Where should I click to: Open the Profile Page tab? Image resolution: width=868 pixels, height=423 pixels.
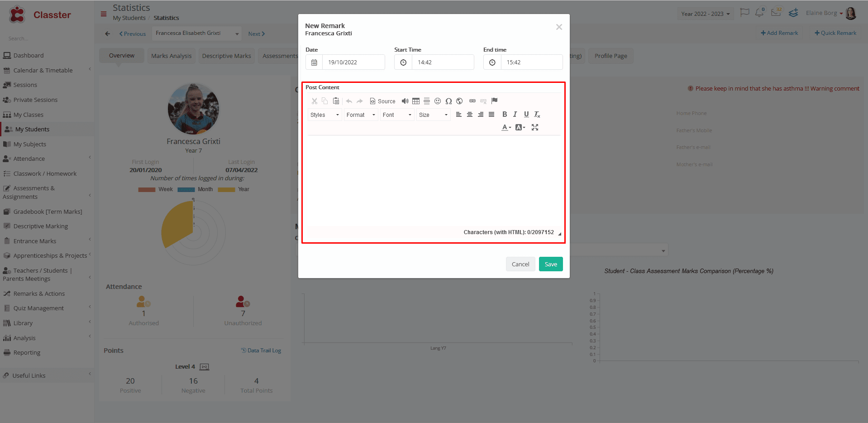point(611,56)
